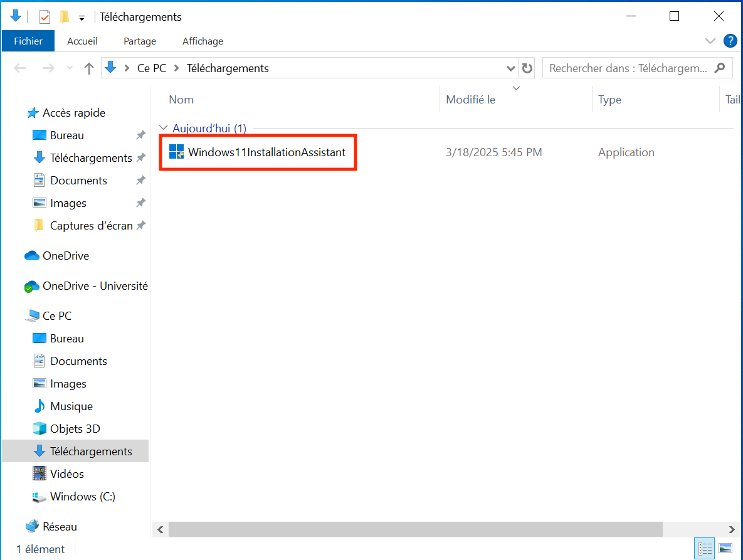Expand the ribbon with chevron arrow

[710, 41]
